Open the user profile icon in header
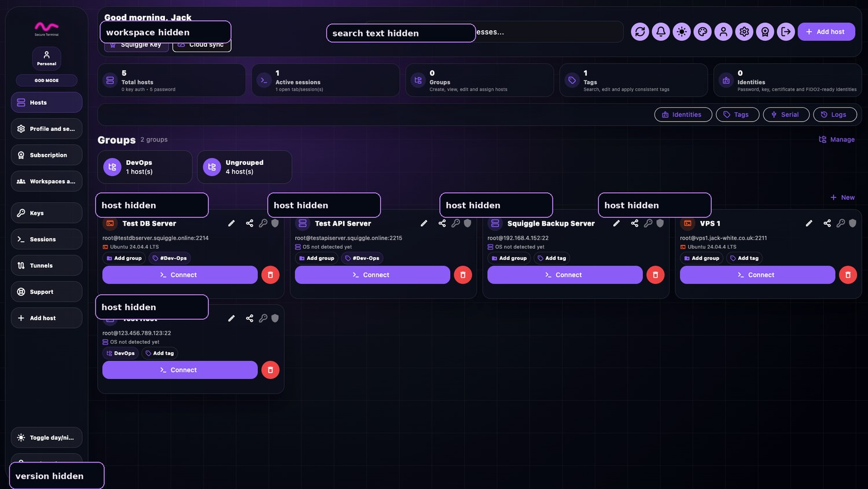 click(x=723, y=32)
